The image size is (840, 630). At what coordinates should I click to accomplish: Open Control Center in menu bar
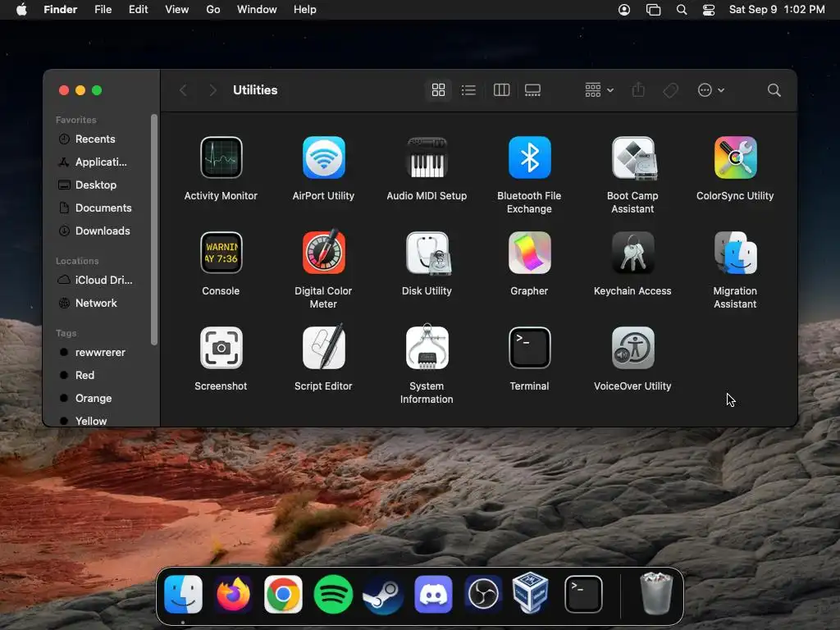pos(709,10)
